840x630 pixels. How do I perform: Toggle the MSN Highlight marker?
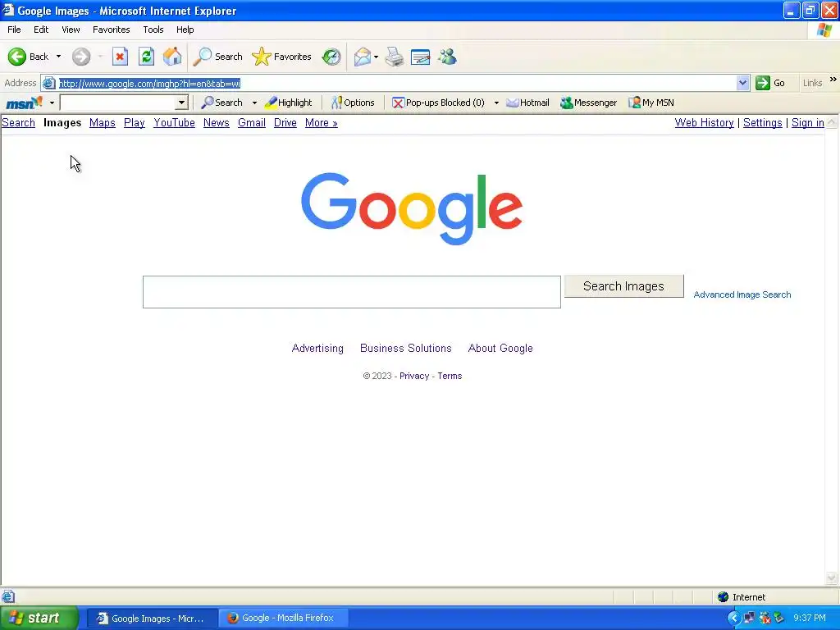288,103
